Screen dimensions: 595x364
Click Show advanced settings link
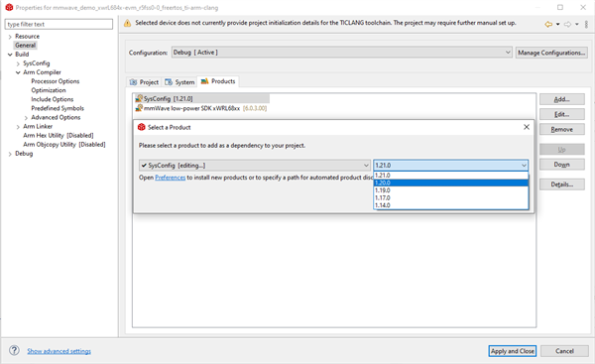click(59, 351)
